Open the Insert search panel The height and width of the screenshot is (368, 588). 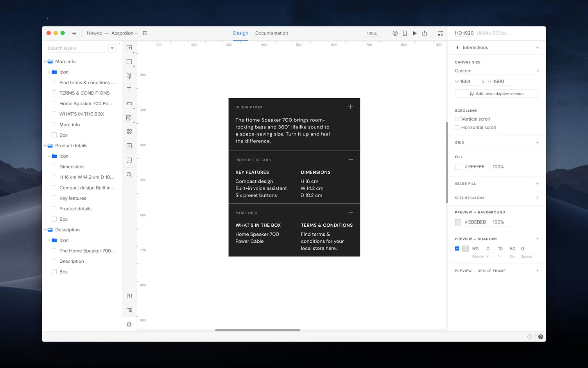point(129,175)
